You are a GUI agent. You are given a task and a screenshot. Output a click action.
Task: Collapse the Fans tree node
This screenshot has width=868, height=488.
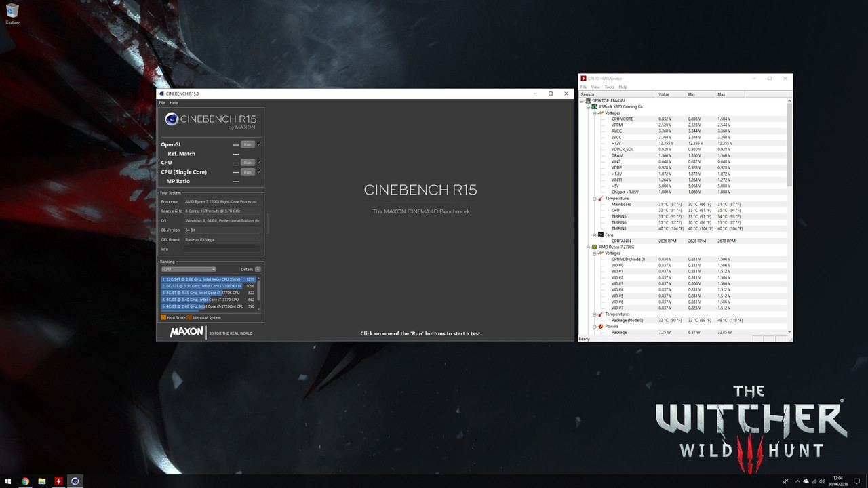(x=594, y=235)
